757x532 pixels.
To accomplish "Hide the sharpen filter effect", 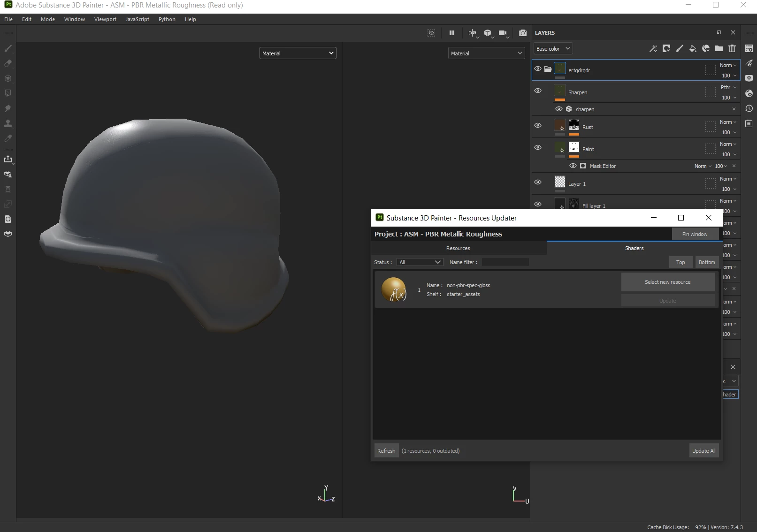I will 559,109.
